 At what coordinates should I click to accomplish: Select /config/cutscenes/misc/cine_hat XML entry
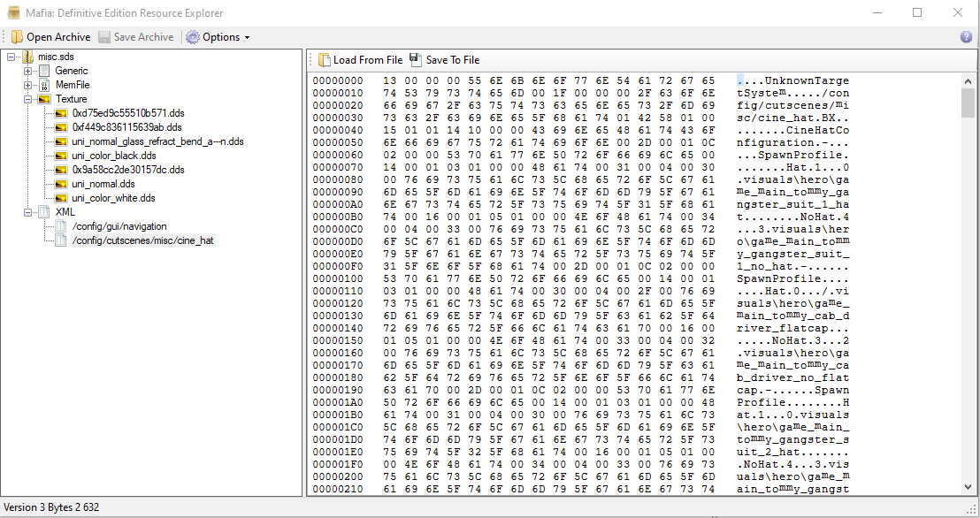[143, 240]
